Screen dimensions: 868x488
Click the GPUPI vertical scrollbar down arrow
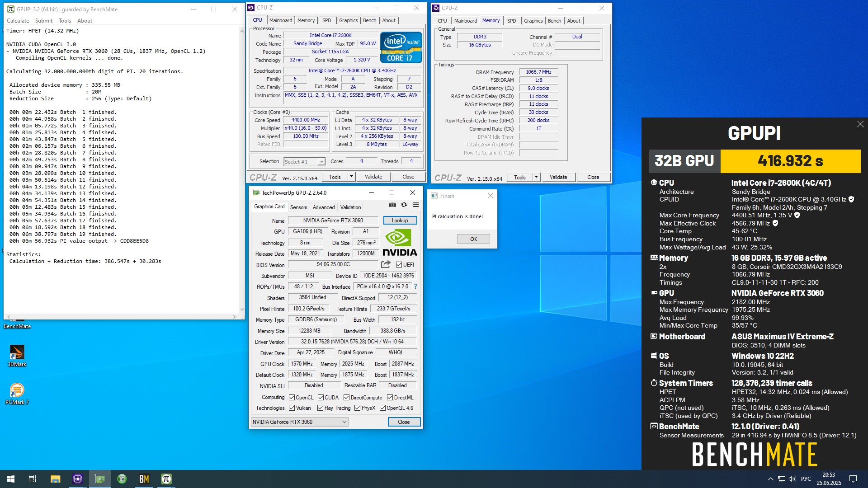click(x=242, y=310)
